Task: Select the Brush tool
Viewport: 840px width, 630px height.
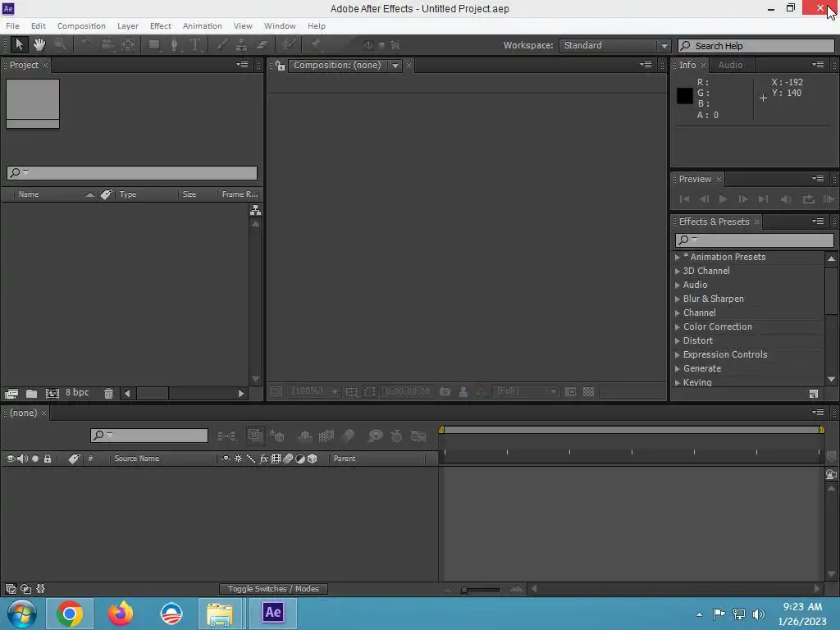Action: [221, 45]
